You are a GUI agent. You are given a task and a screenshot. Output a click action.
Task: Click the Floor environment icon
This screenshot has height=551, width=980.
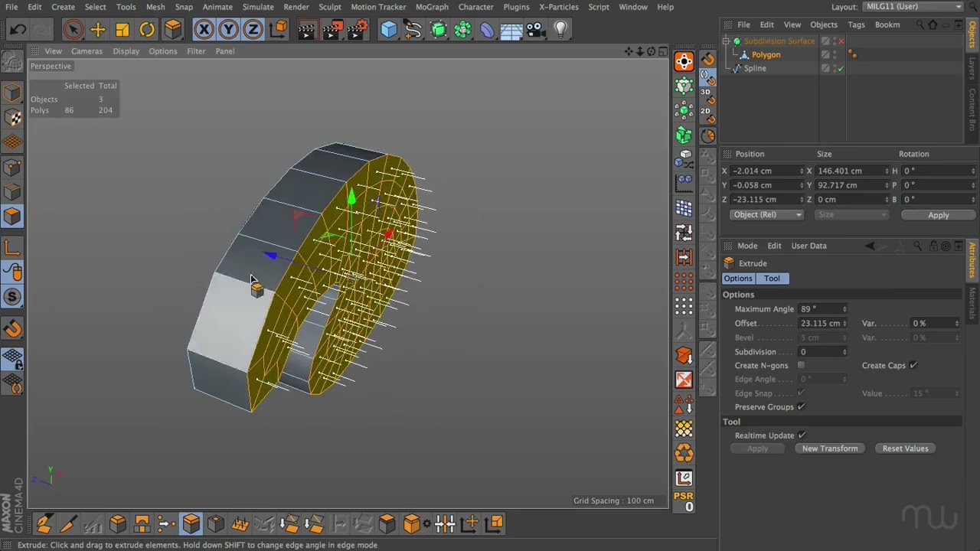pos(511,30)
